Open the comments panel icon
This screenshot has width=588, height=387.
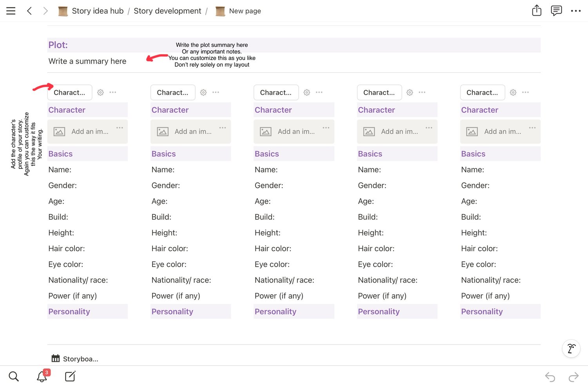tap(556, 11)
